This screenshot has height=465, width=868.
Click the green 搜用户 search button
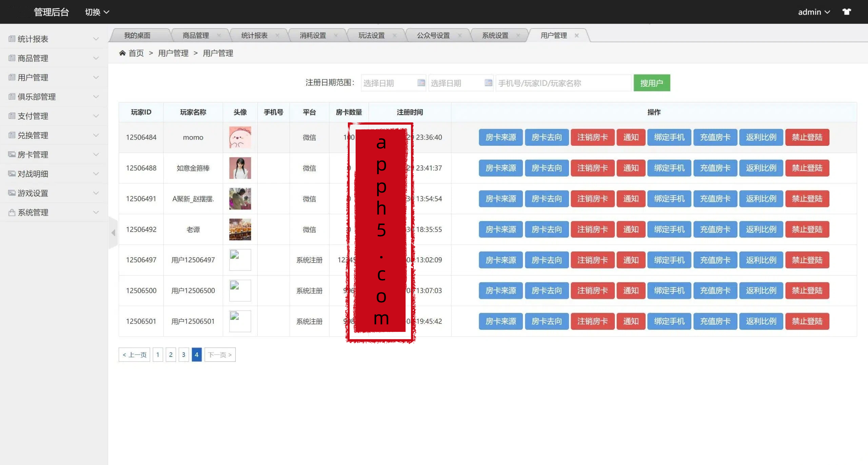click(x=651, y=83)
